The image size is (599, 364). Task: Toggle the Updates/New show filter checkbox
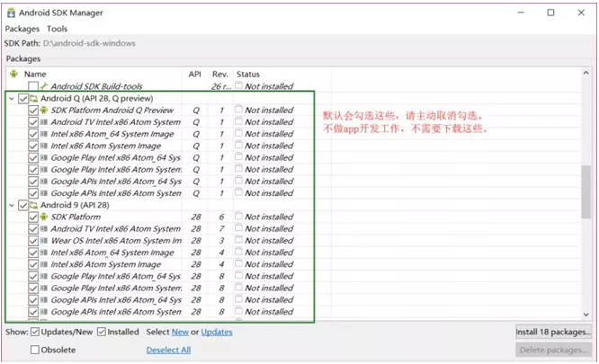click(35, 332)
